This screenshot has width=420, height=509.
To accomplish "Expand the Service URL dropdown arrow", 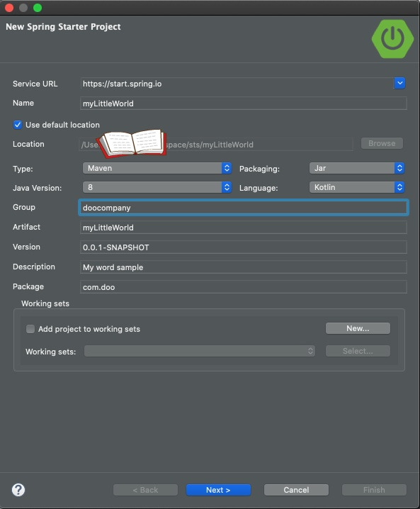I will tap(400, 84).
